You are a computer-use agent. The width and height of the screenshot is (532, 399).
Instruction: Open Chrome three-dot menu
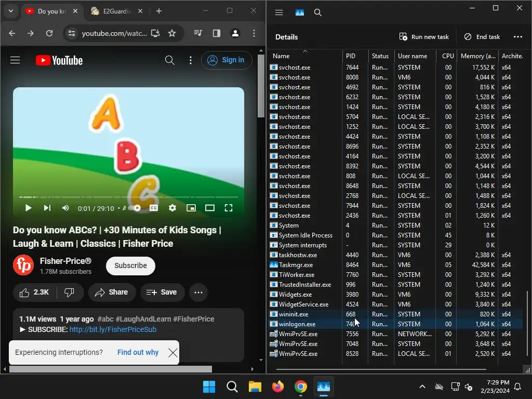[254, 33]
